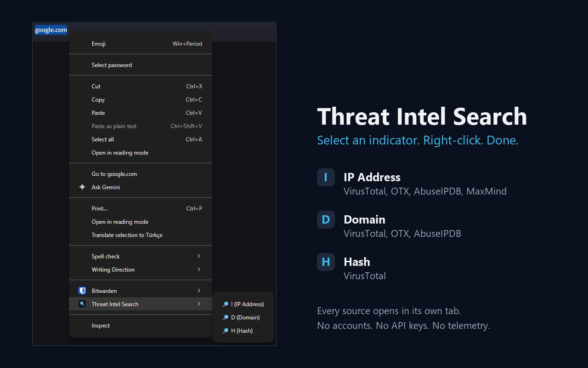Click the Threat Intel Search heading
This screenshot has height=368, width=588.
(x=422, y=116)
